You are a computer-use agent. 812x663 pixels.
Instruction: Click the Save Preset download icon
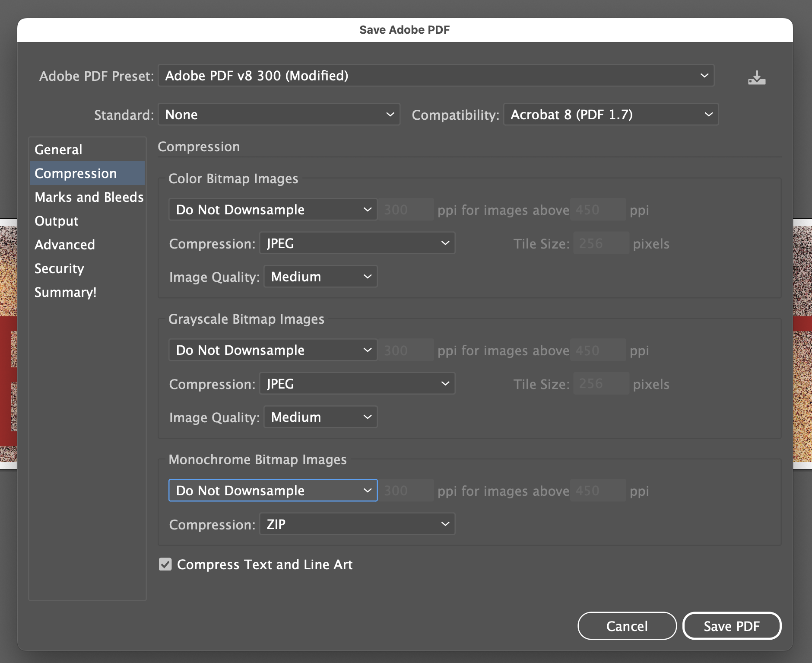coord(756,78)
